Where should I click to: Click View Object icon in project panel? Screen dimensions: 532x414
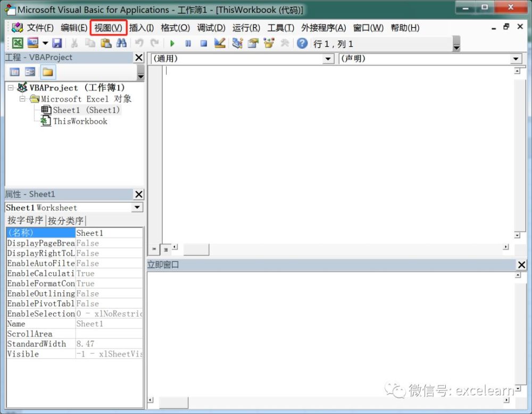pyautogui.click(x=30, y=72)
